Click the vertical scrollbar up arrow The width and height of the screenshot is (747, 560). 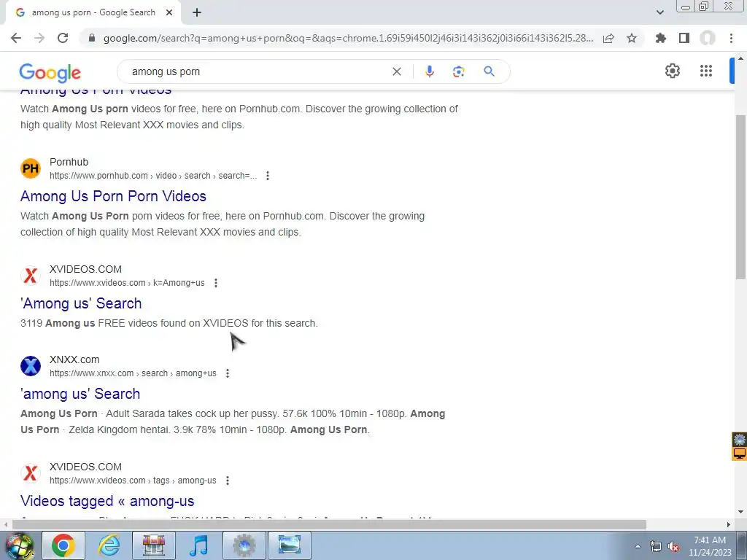click(741, 58)
